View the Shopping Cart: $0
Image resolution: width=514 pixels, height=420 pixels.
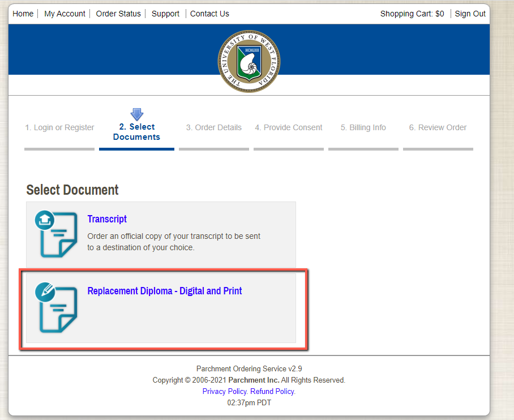click(x=412, y=14)
